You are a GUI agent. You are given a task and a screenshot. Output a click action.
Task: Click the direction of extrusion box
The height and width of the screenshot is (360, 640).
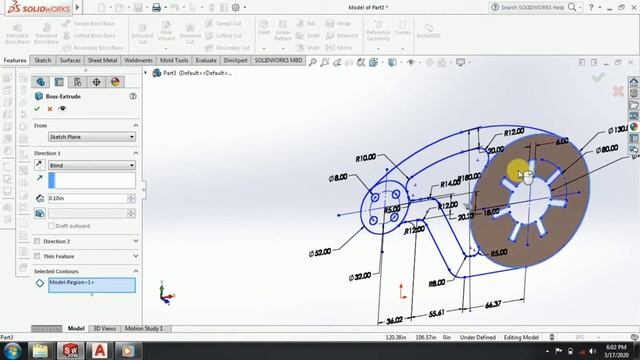[92, 180]
